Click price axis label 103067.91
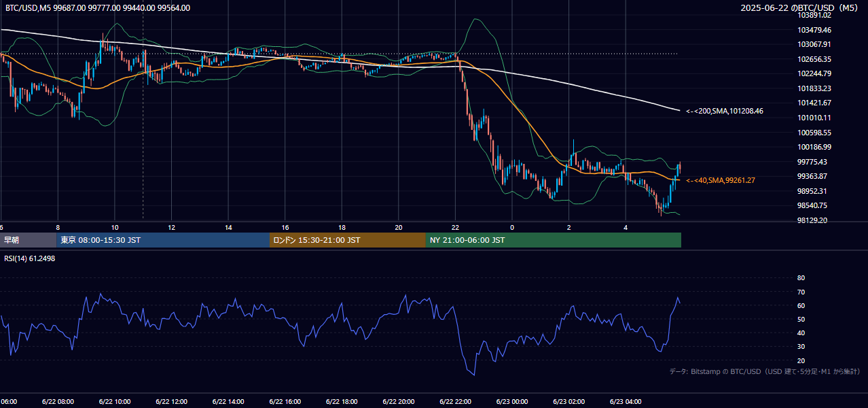Image resolution: width=868 pixels, height=408 pixels. point(814,44)
